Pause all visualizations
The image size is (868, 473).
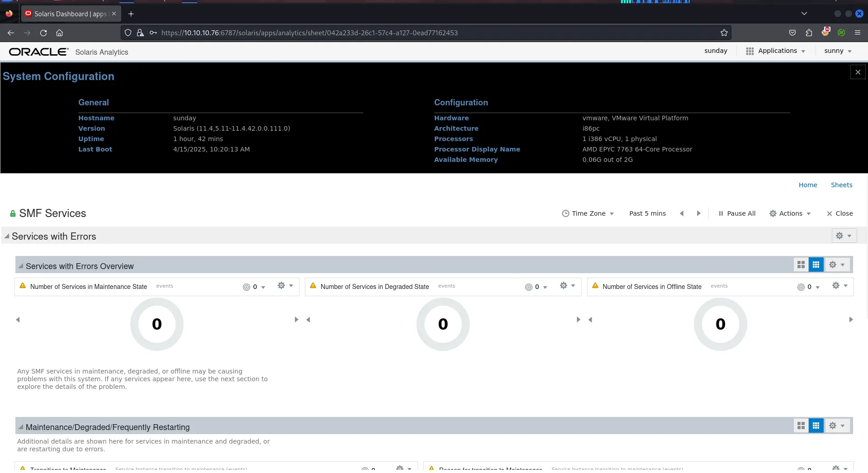coord(737,213)
